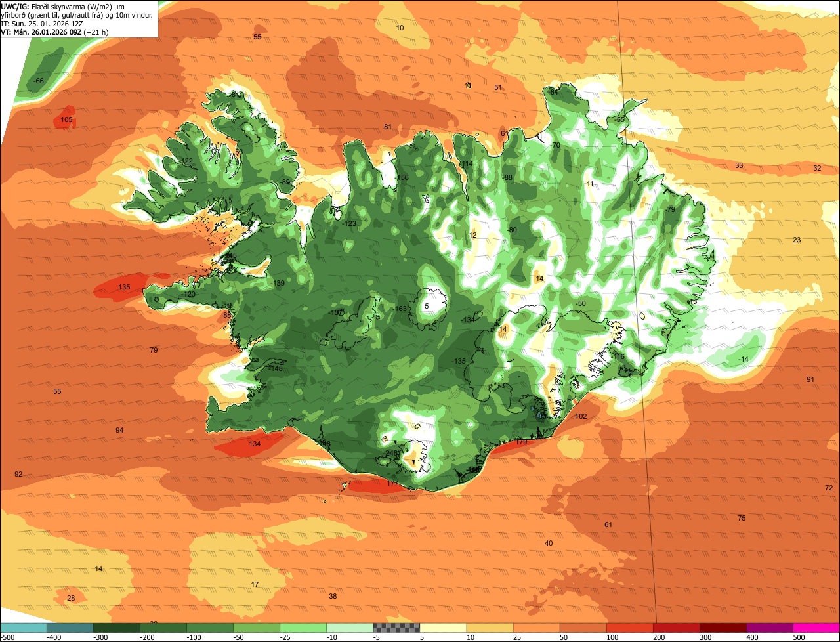Select the legend color between -200 and -100
This screenshot has width=840, height=642.
tap(163, 628)
